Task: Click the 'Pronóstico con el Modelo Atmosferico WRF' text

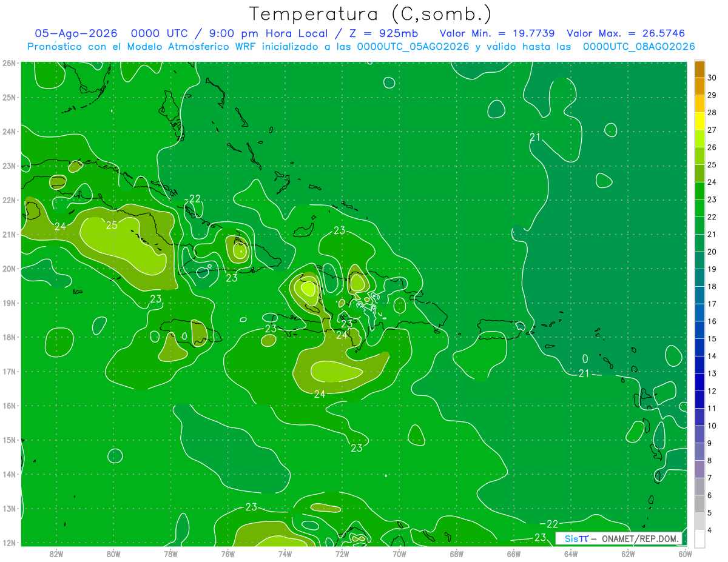Action: coord(142,47)
